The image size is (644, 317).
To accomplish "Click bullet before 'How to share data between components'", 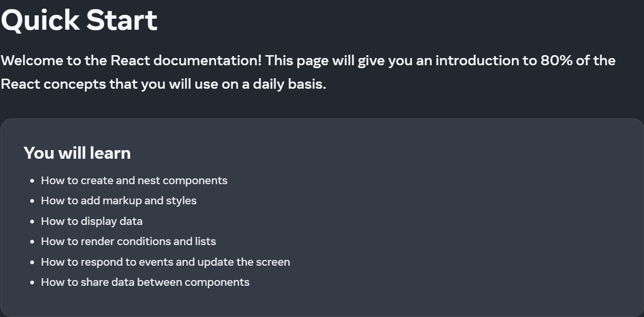I will pos(32,282).
